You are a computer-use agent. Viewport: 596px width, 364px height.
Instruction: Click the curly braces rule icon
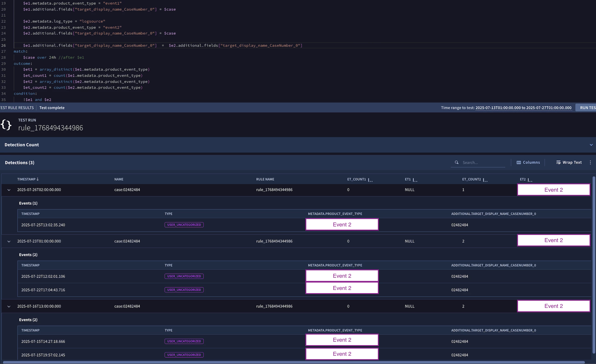(x=6, y=125)
